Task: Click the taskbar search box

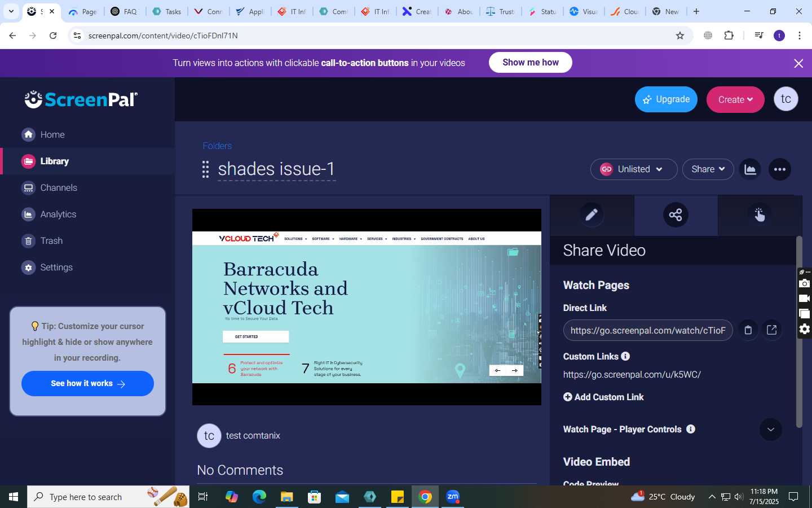Action: (108, 497)
